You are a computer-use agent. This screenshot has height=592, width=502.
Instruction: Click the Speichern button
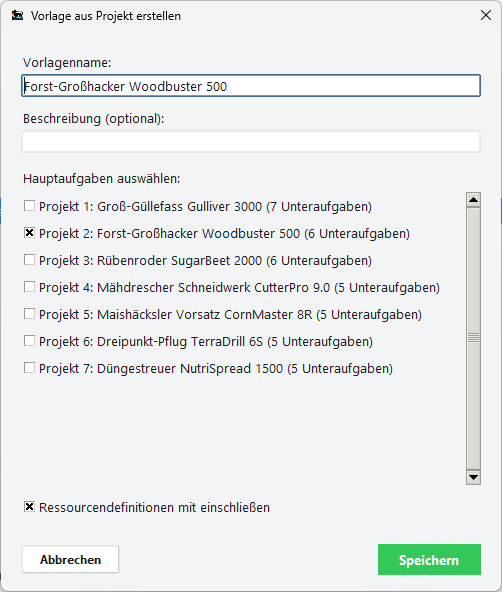pyautogui.click(x=429, y=560)
